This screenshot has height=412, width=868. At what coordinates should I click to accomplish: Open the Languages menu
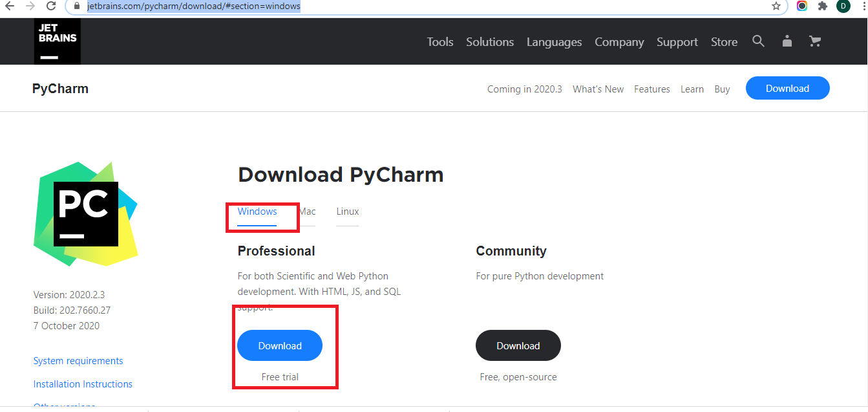[554, 42]
